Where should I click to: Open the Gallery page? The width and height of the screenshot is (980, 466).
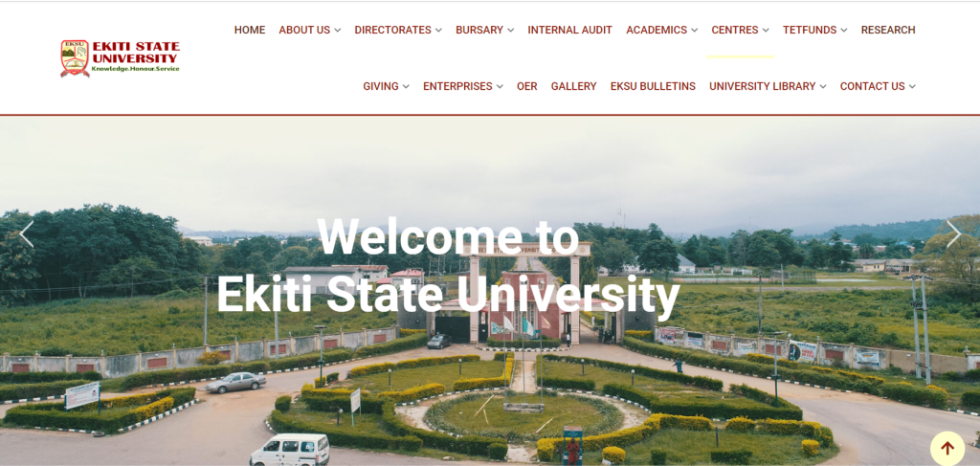[x=574, y=86]
